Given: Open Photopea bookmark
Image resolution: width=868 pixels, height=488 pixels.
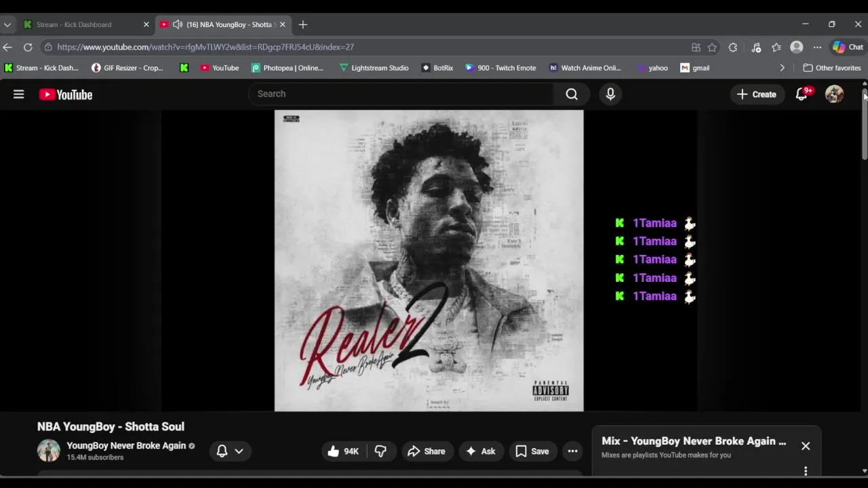Looking at the screenshot, I should coord(288,68).
